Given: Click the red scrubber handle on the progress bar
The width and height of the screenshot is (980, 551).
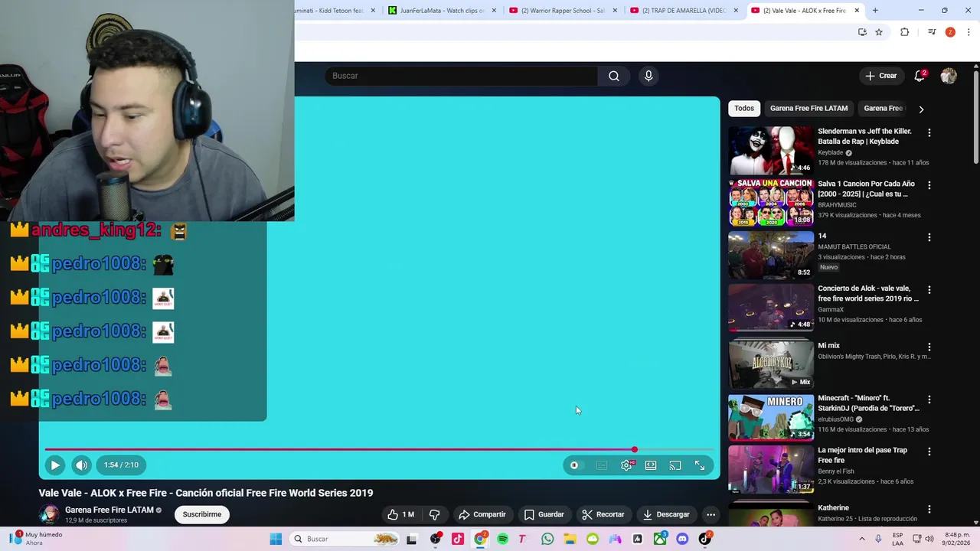Looking at the screenshot, I should click(635, 450).
